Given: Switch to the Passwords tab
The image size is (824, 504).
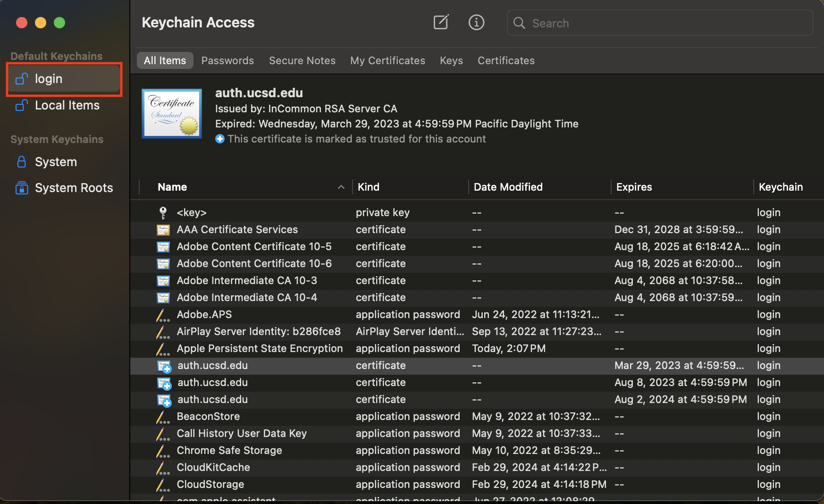Looking at the screenshot, I should tap(227, 60).
